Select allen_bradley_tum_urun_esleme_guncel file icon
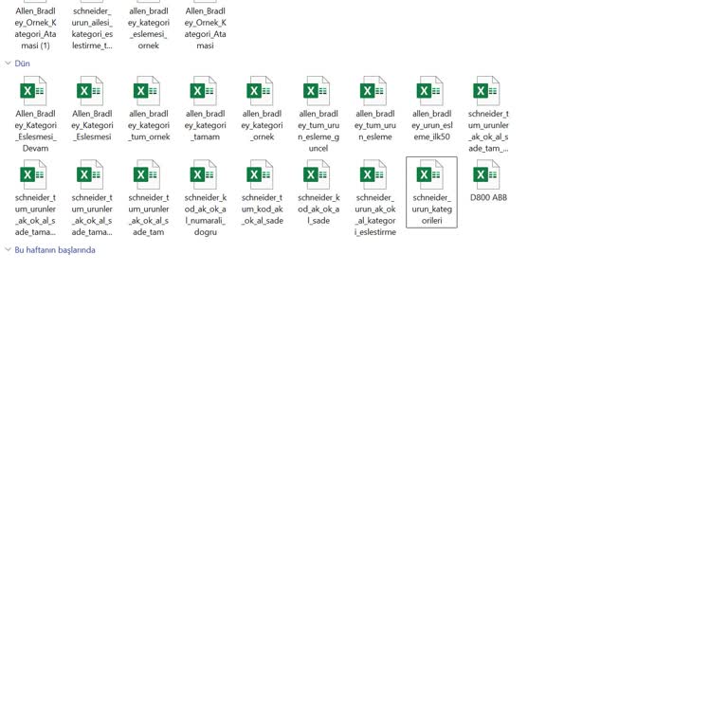Viewport: 728px width, 728px height. 318,92
